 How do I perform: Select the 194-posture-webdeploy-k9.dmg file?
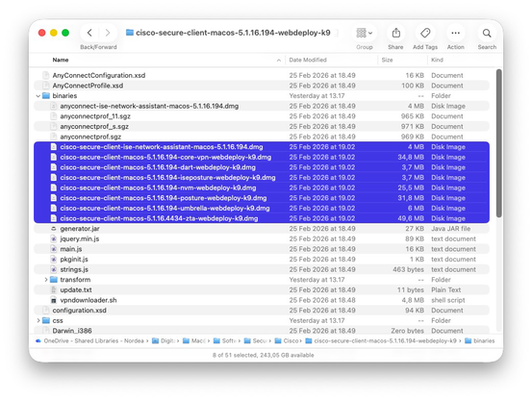point(262,198)
